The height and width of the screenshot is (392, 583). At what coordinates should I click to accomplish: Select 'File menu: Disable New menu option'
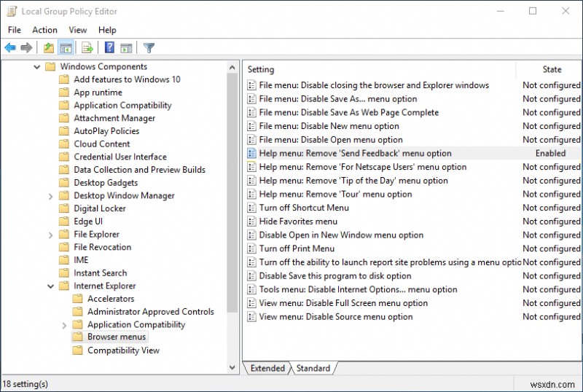tap(329, 126)
